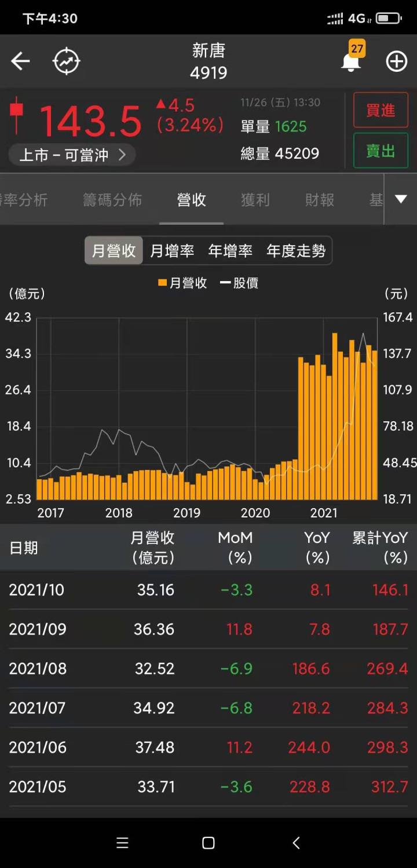
Task: Tap the Android back triangle icon
Action: 296,843
